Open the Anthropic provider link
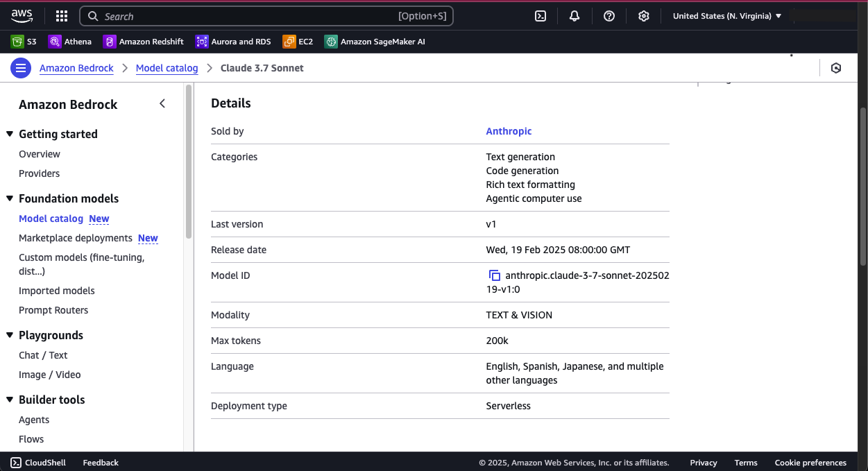 (x=509, y=131)
